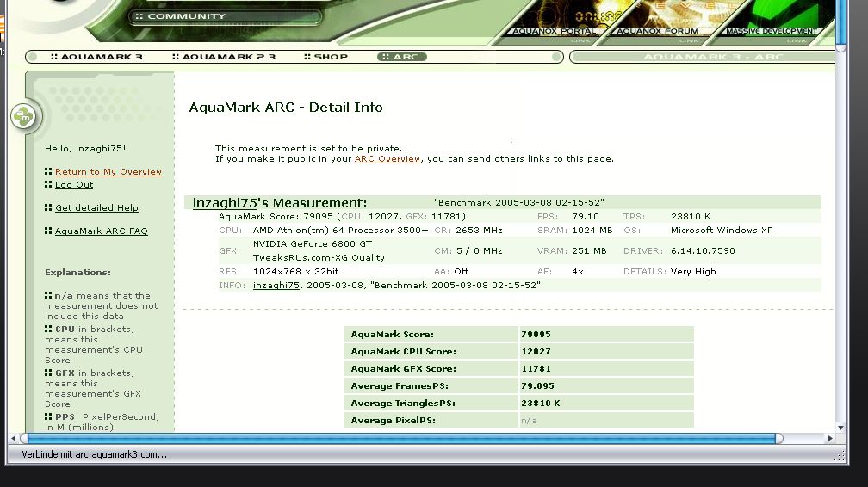Open the Shop menu item
This screenshot has height=487, width=868.
click(325, 57)
